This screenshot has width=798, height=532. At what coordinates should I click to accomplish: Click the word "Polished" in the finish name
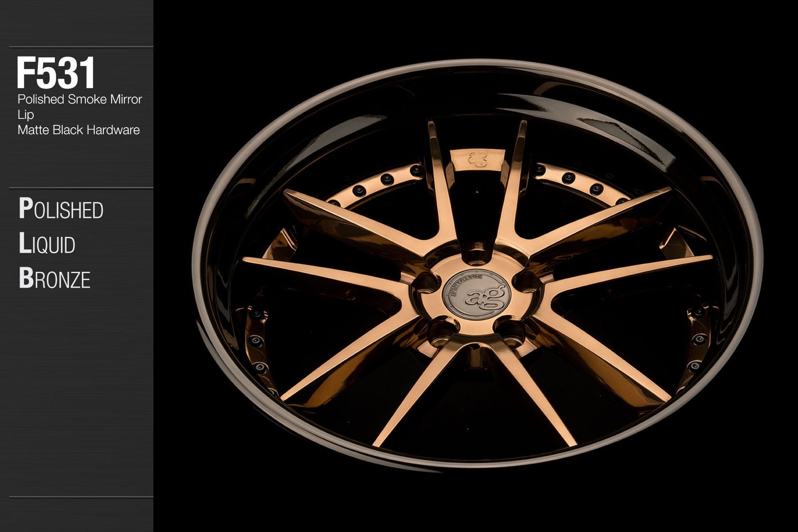[61, 209]
